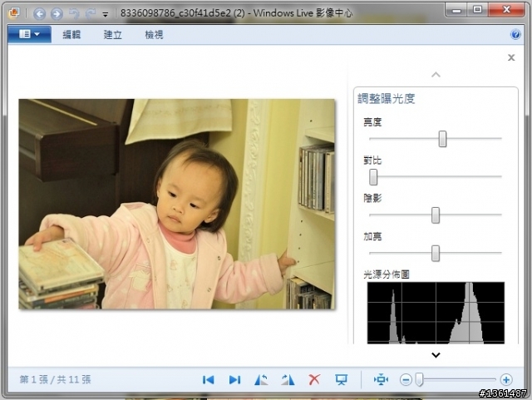Zoom out with the minus button
The height and width of the screenshot is (400, 532).
[x=406, y=380]
